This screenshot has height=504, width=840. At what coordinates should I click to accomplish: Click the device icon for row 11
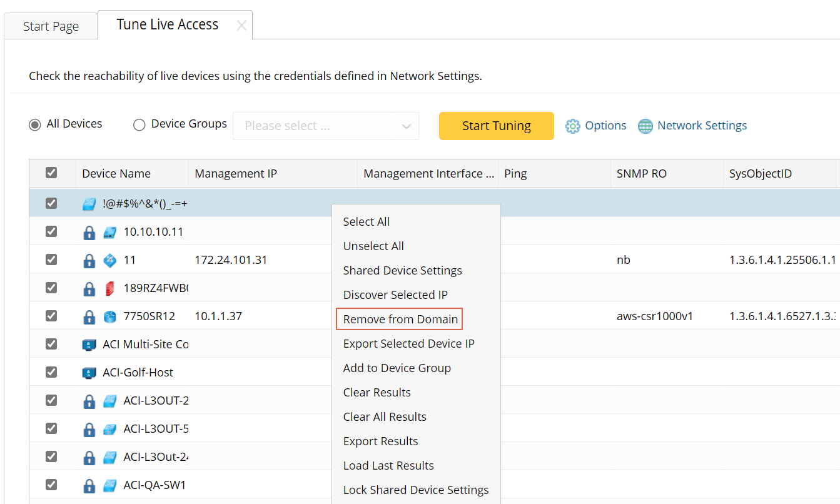pyautogui.click(x=110, y=260)
